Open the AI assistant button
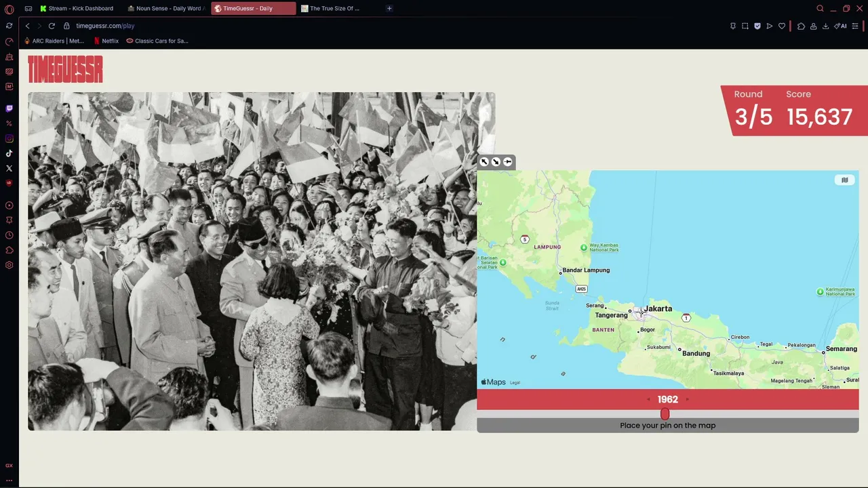 840,26
